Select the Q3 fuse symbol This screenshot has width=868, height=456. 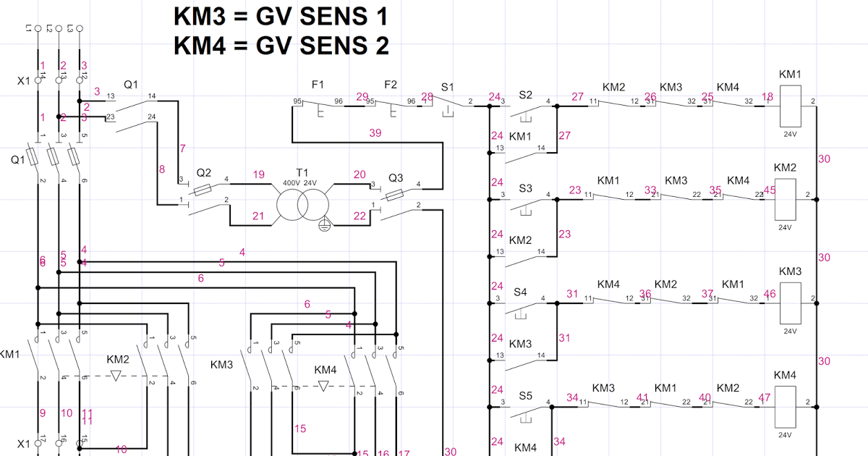pyautogui.click(x=395, y=194)
